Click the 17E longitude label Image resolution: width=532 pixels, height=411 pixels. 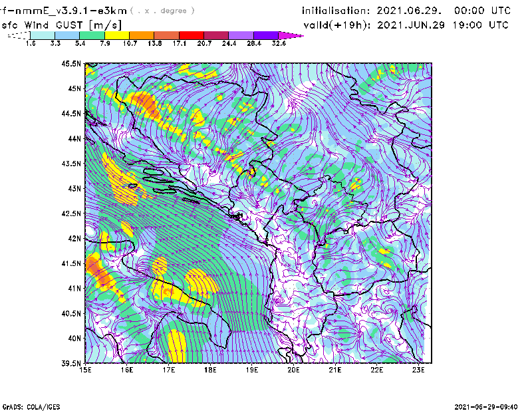[x=169, y=370]
